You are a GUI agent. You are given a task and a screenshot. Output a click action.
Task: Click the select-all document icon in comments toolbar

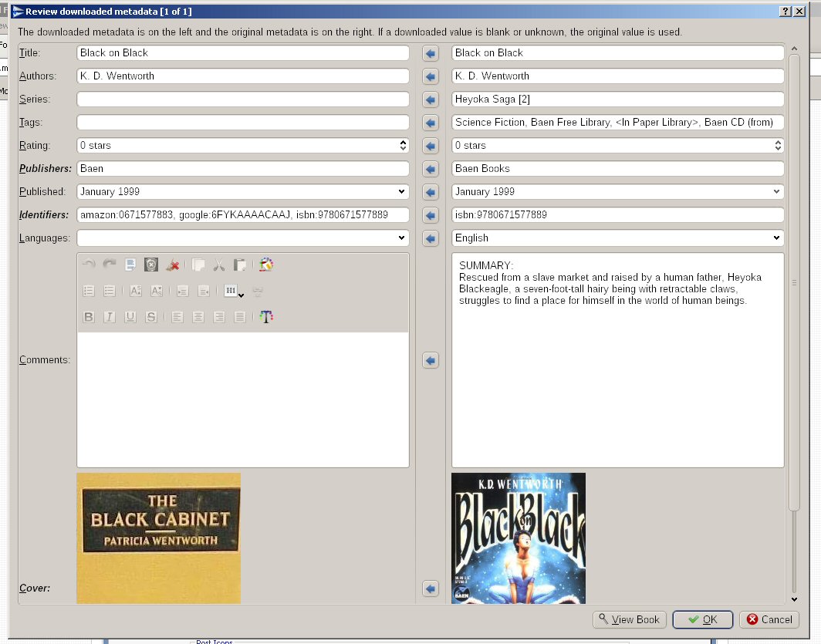point(130,265)
